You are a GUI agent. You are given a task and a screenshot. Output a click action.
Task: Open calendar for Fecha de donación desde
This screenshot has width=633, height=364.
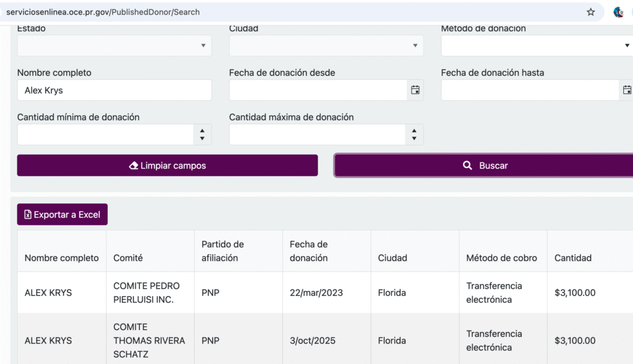[x=415, y=90]
